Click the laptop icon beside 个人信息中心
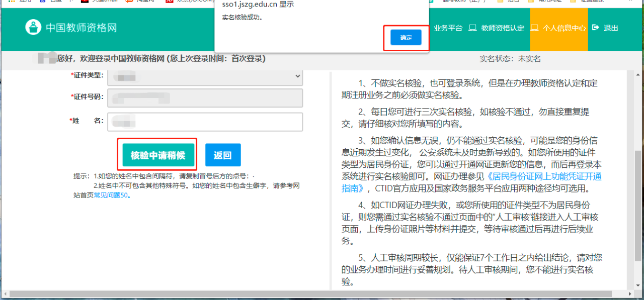This screenshot has height=300, width=644. 535,28
